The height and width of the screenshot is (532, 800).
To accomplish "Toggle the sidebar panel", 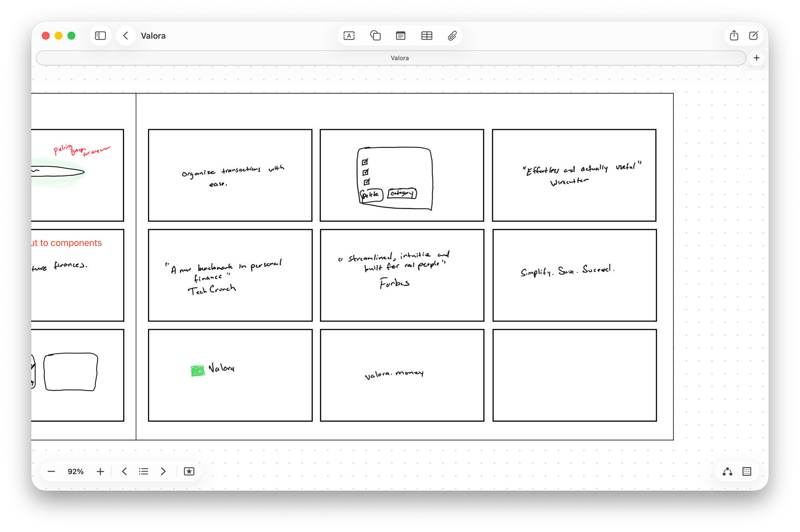I will 100,36.
